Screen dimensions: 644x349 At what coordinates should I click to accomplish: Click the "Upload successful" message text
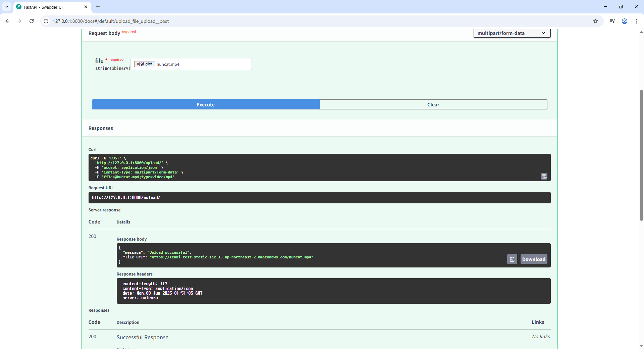pos(169,252)
